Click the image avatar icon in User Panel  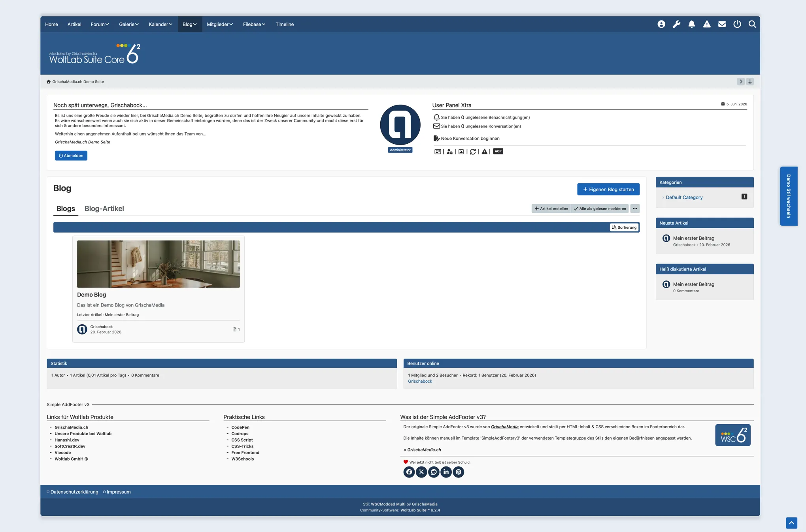click(461, 152)
